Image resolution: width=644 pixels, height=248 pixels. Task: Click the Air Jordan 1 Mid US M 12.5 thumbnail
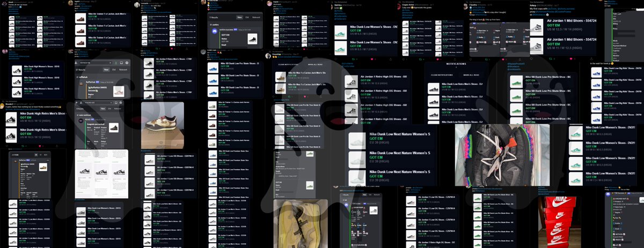tap(536, 26)
